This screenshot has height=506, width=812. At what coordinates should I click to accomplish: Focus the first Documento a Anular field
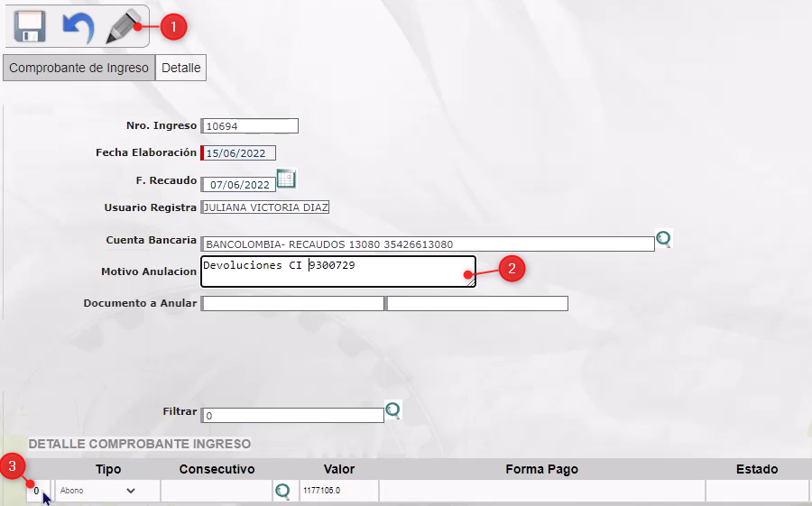(x=293, y=304)
